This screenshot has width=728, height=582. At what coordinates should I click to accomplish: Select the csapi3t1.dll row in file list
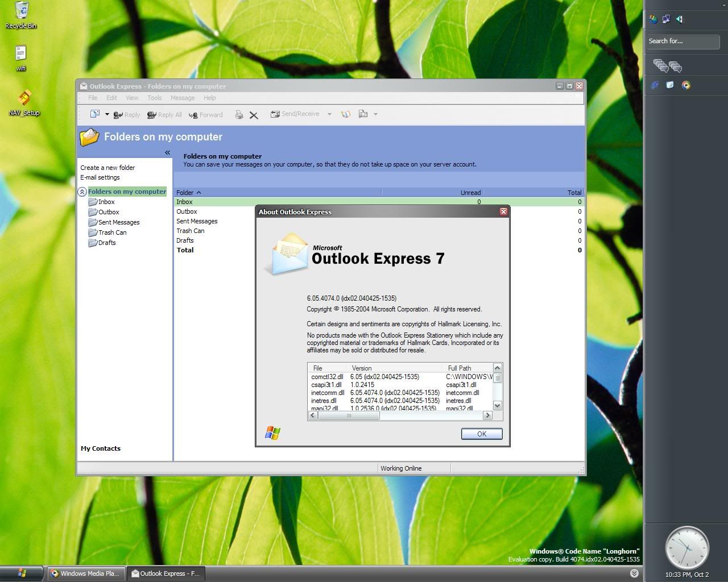400,385
